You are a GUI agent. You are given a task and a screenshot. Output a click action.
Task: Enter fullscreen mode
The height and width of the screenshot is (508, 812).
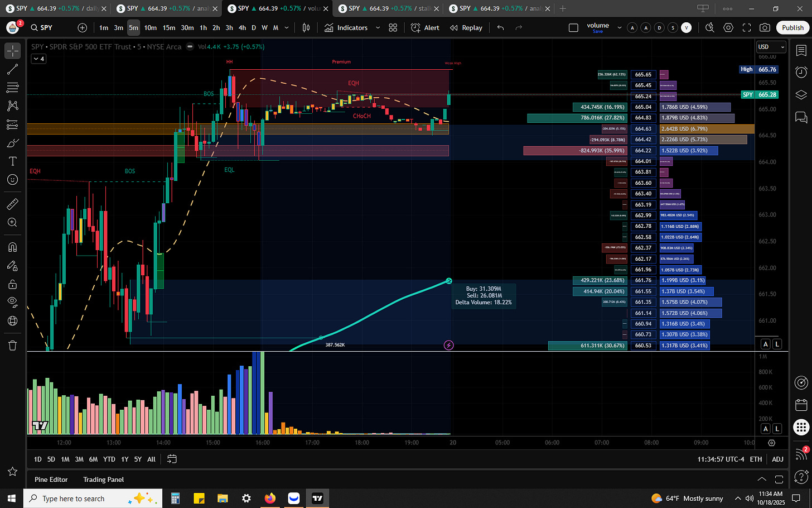pos(747,27)
